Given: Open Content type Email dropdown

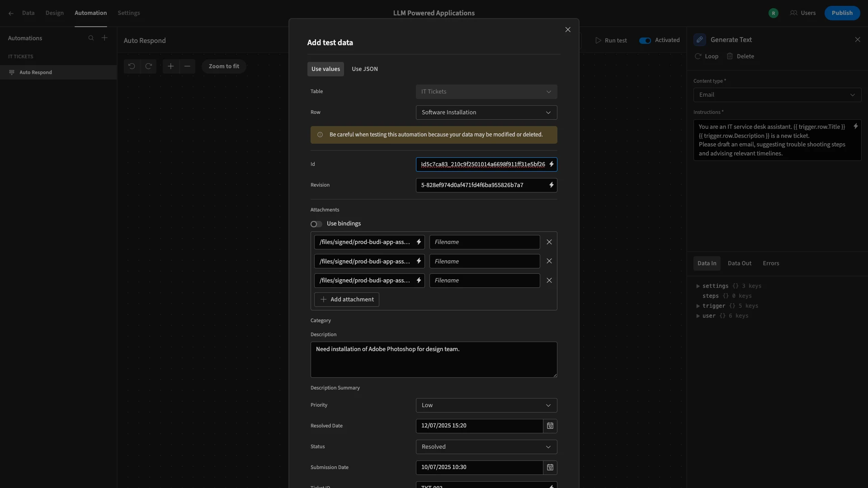Looking at the screenshot, I should coord(777,95).
